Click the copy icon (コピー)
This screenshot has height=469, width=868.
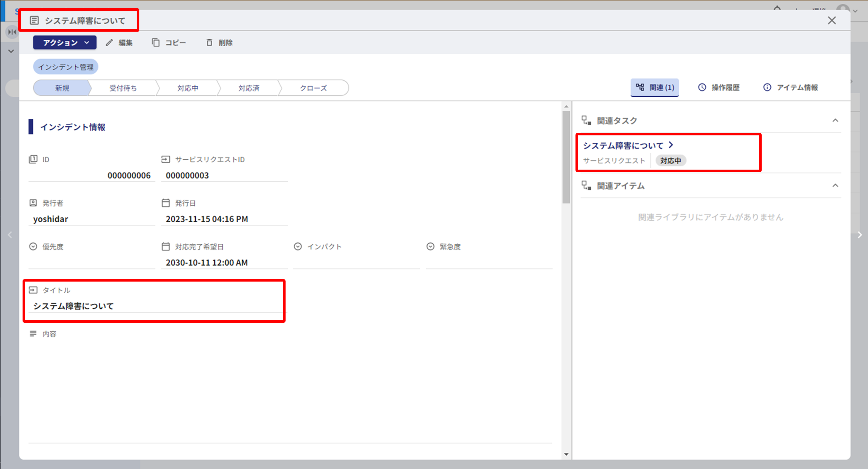point(155,43)
